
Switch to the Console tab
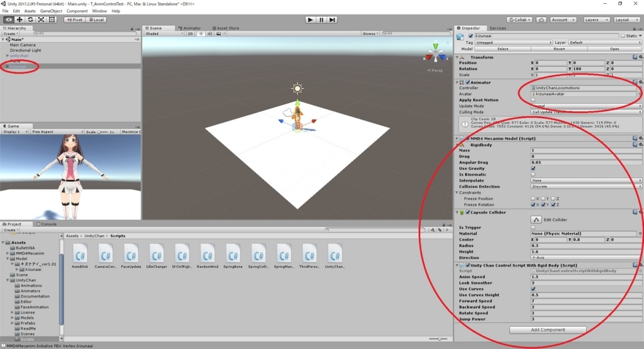click(x=47, y=224)
